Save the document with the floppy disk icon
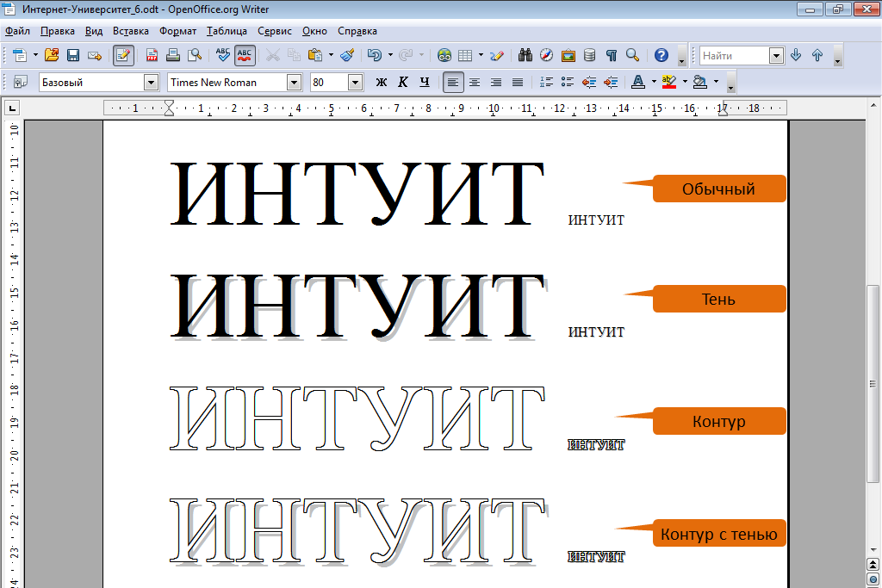Image resolution: width=882 pixels, height=588 pixels. tap(73, 55)
